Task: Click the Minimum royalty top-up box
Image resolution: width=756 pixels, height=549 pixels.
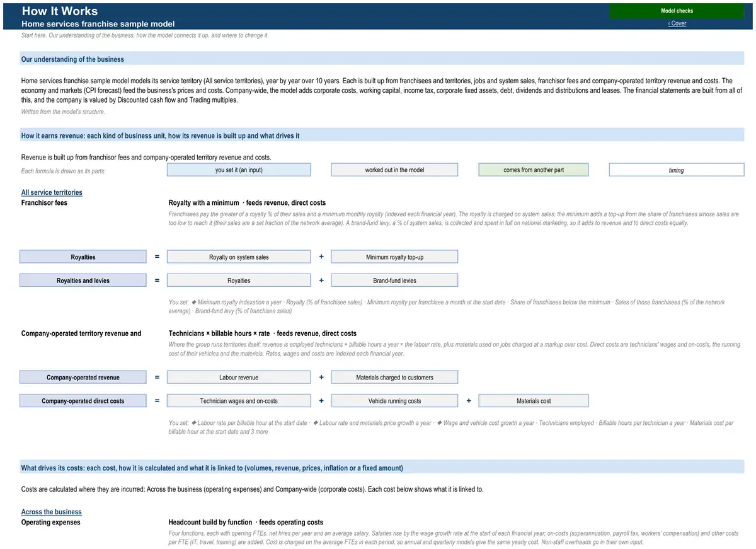Action: (394, 257)
